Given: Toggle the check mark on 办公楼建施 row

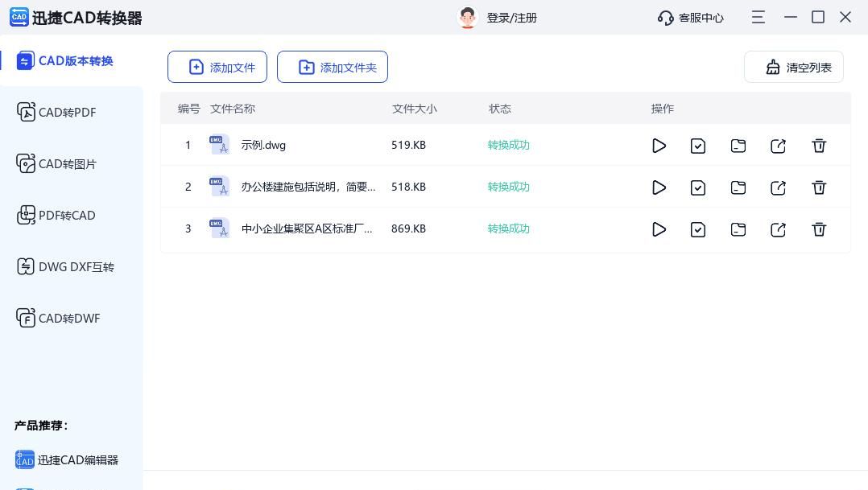Looking at the screenshot, I should 698,187.
